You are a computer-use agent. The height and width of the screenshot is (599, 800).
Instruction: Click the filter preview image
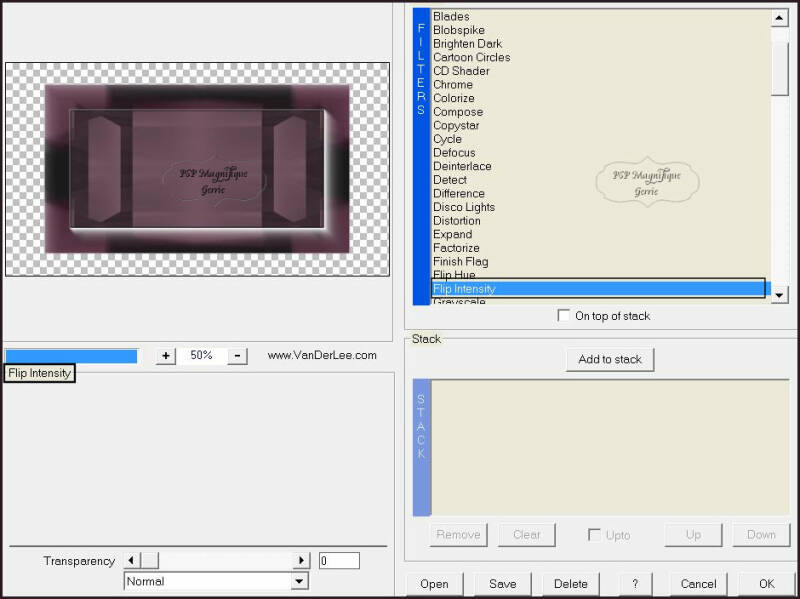tap(197, 169)
